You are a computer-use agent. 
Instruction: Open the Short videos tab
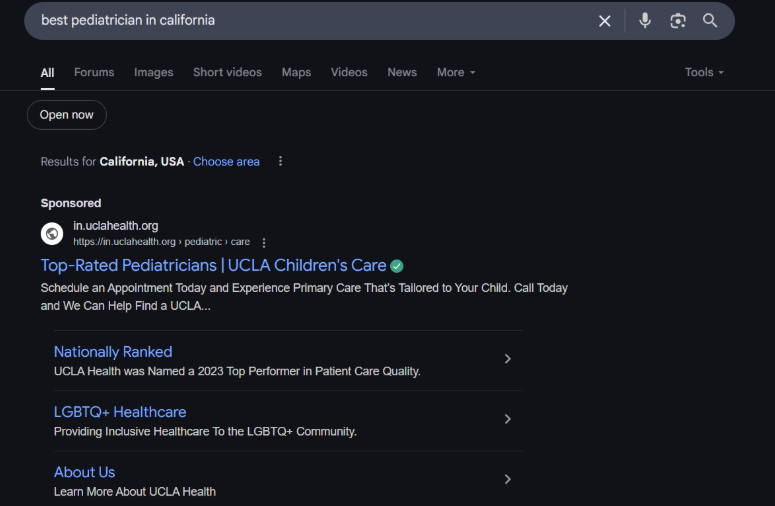click(x=227, y=72)
